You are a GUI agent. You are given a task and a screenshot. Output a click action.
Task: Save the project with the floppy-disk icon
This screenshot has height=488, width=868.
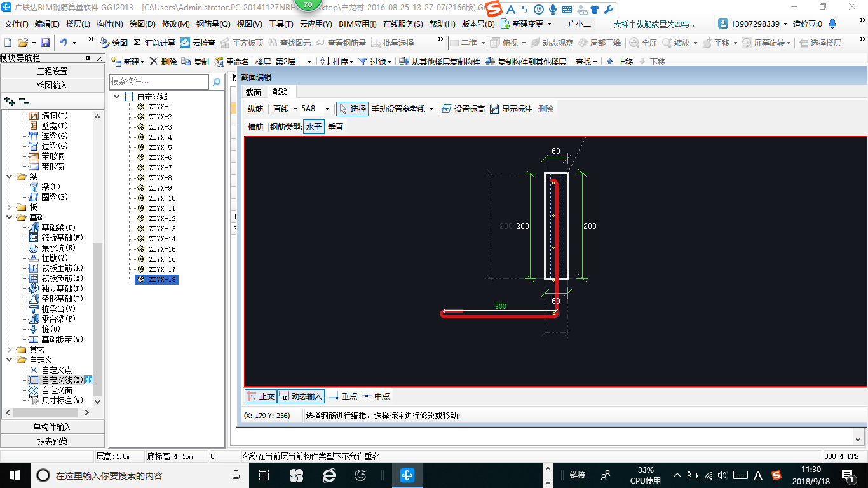(x=45, y=43)
